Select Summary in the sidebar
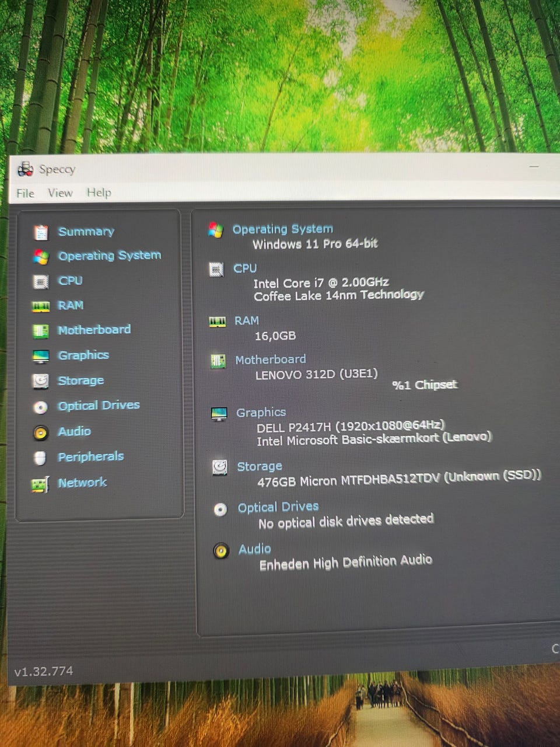This screenshot has height=747, width=560. click(86, 232)
